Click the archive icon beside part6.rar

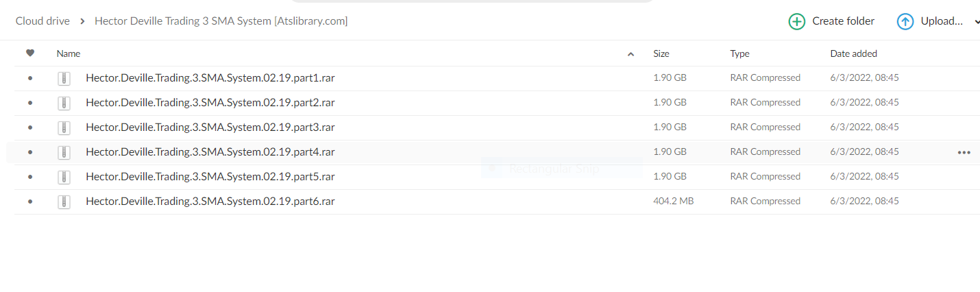point(64,202)
